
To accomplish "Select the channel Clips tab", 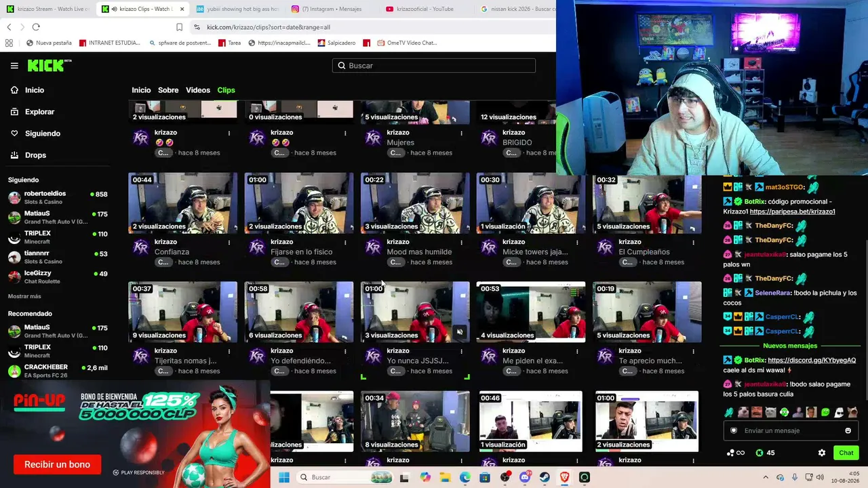I will pyautogui.click(x=226, y=90).
